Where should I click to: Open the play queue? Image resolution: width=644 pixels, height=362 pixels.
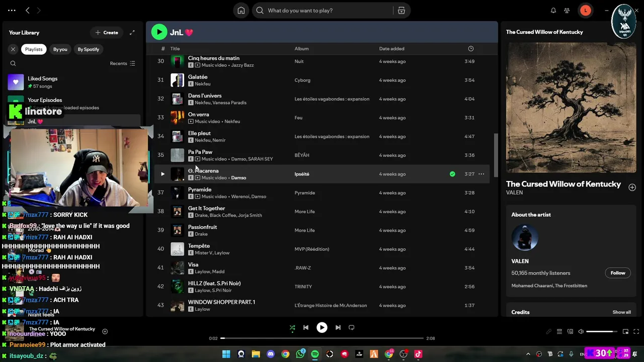pos(559,332)
